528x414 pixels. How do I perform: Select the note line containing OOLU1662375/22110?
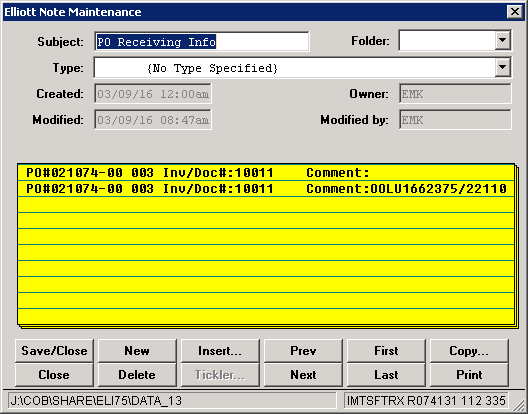[266, 189]
